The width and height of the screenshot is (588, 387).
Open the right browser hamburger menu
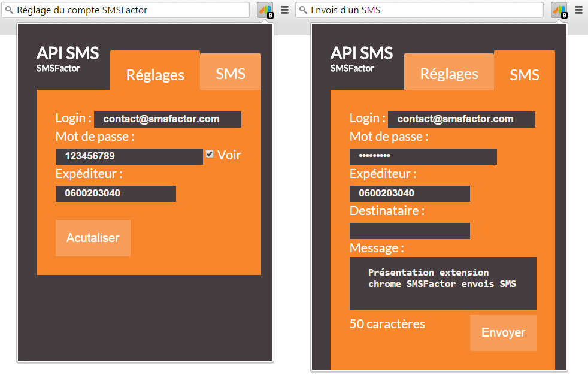tap(579, 10)
